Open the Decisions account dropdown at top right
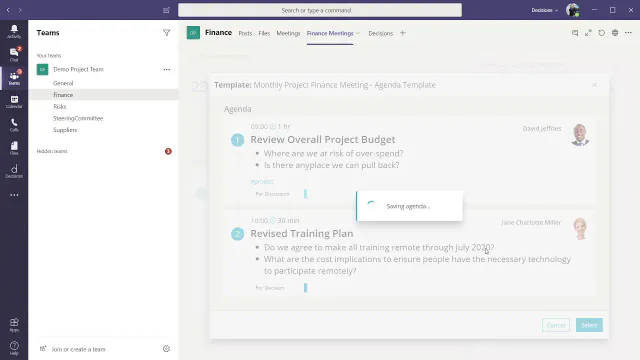The height and width of the screenshot is (360, 640). pyautogui.click(x=544, y=10)
